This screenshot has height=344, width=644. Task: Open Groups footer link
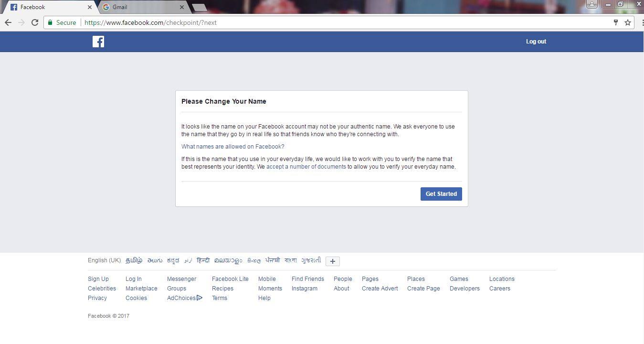click(177, 289)
